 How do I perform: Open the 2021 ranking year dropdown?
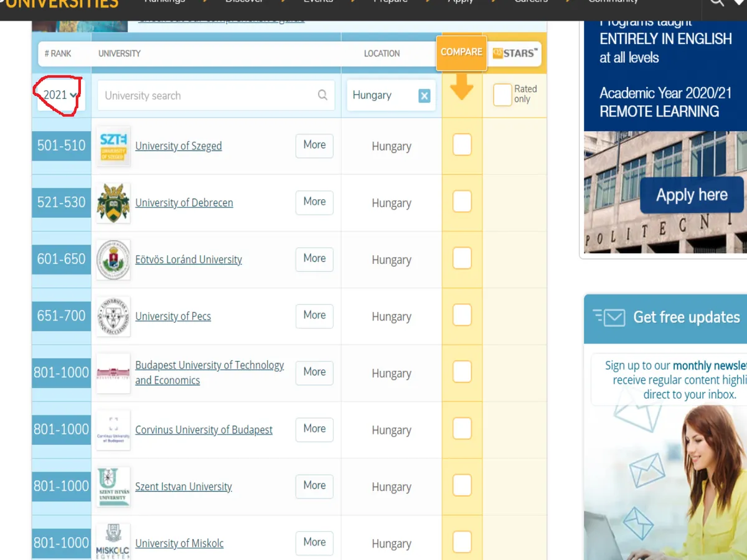[x=60, y=95]
